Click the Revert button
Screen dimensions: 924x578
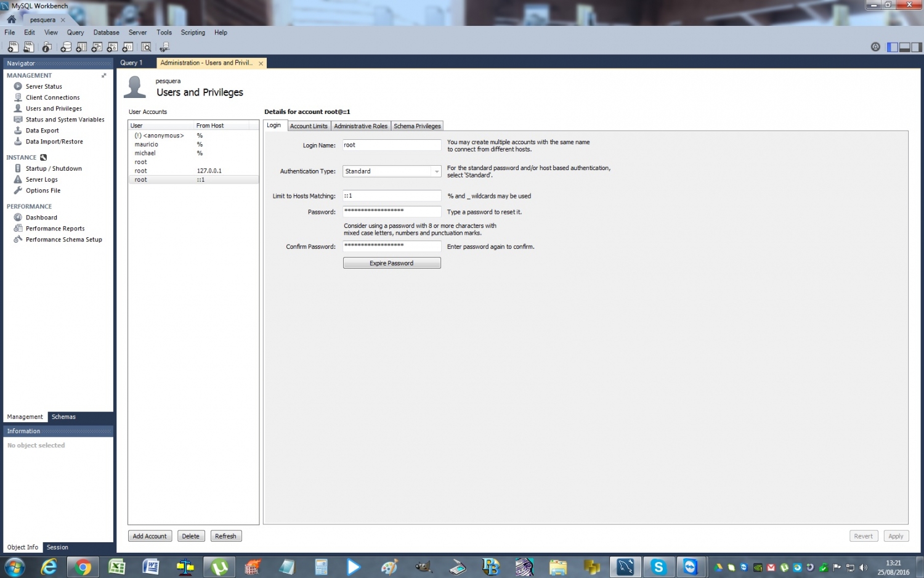[x=863, y=536]
